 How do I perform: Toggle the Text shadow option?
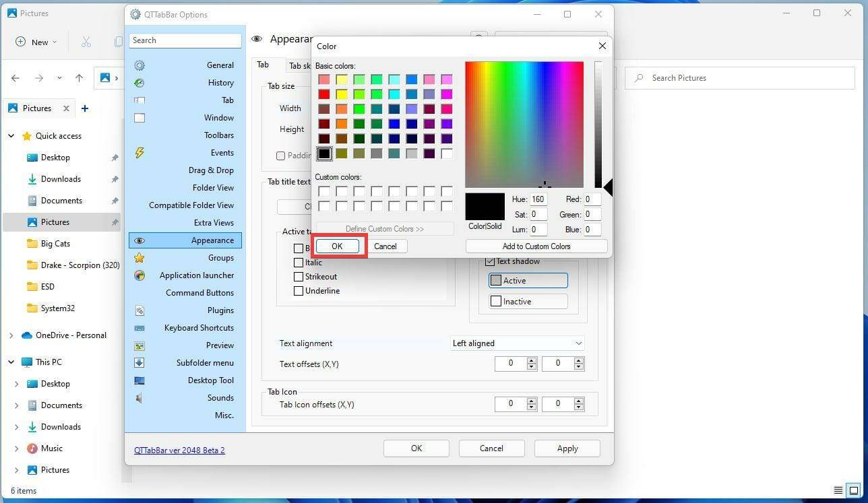pyautogui.click(x=491, y=261)
